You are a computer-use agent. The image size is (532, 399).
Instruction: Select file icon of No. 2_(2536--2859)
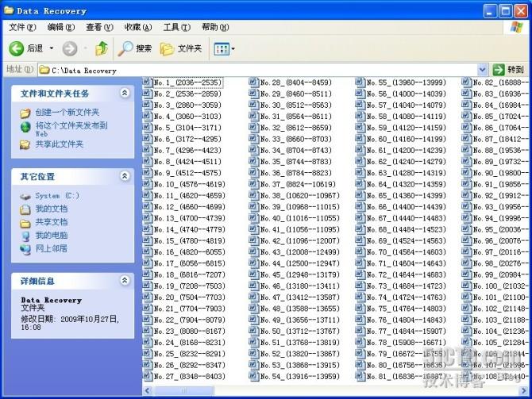click(x=147, y=94)
